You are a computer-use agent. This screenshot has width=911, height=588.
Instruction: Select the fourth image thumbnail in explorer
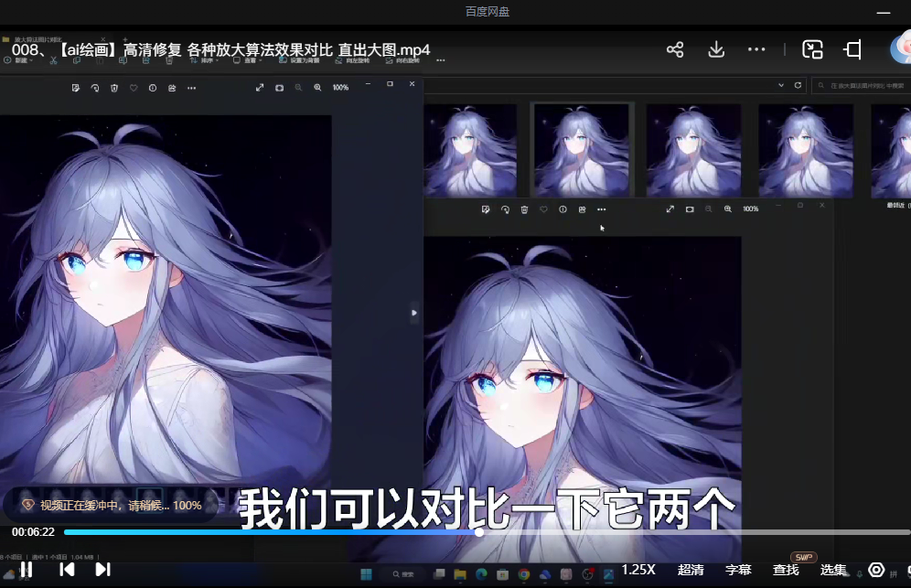(806, 150)
